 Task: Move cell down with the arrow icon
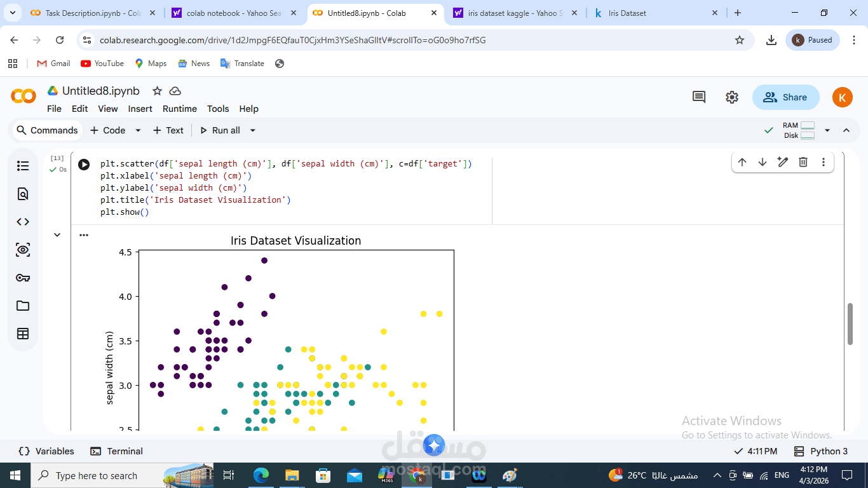coord(763,162)
